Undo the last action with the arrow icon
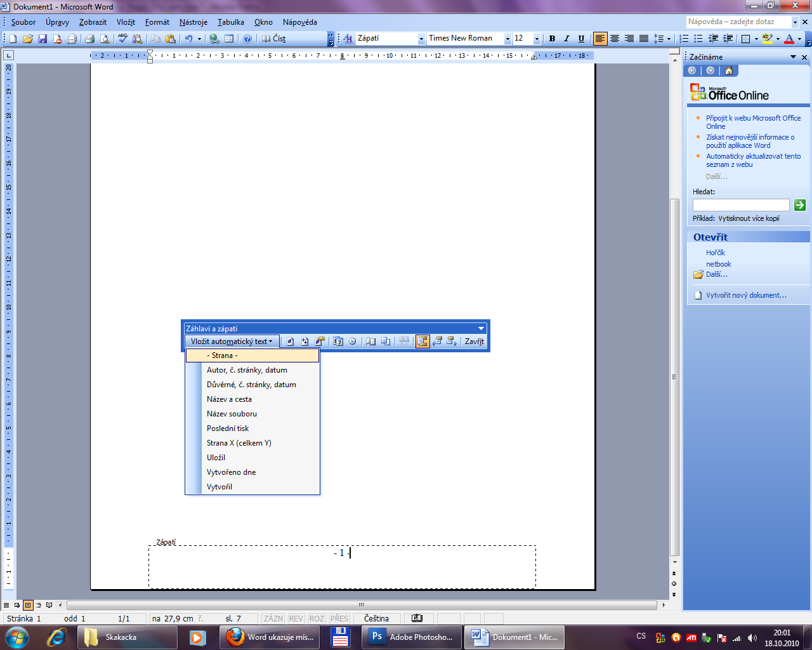The width and height of the screenshot is (812, 650). tap(188, 39)
